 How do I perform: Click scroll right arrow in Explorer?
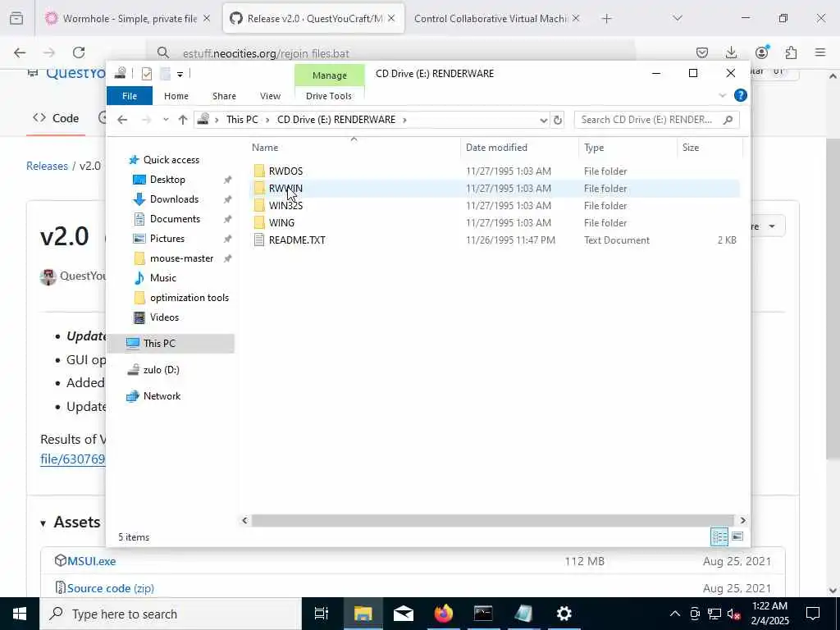tap(742, 520)
